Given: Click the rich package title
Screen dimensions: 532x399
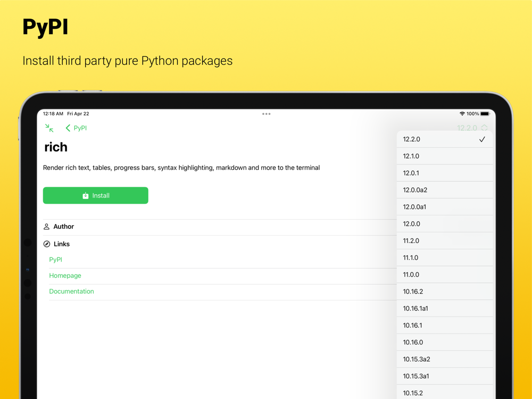Looking at the screenshot, I should point(56,147).
